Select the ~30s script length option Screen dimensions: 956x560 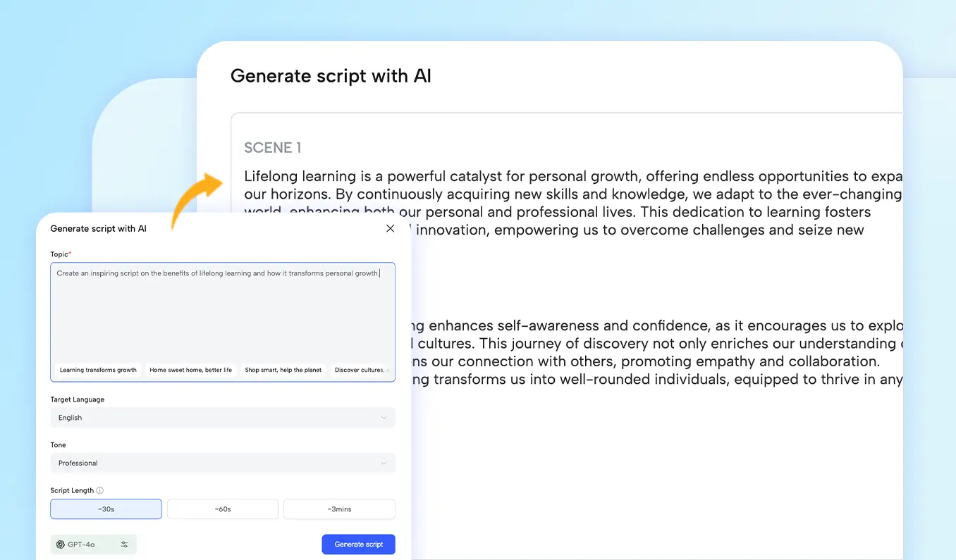(x=106, y=509)
